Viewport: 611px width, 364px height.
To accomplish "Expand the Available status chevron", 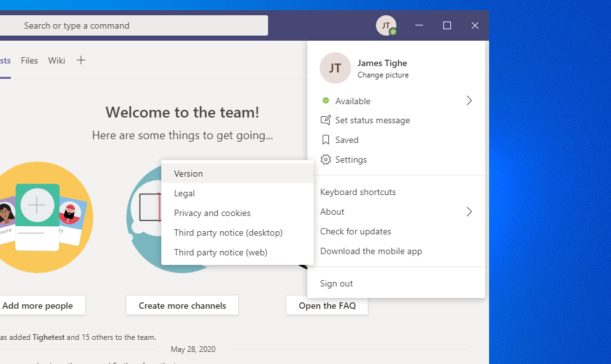I will point(469,100).
